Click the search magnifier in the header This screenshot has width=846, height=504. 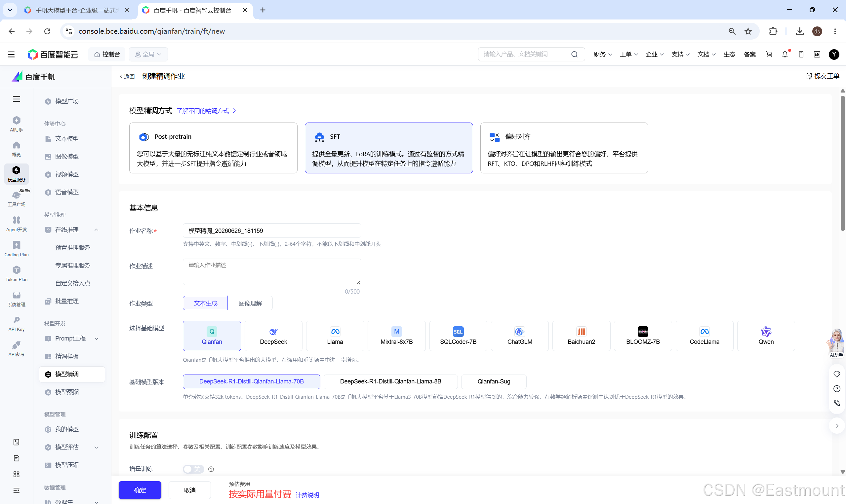tap(574, 54)
